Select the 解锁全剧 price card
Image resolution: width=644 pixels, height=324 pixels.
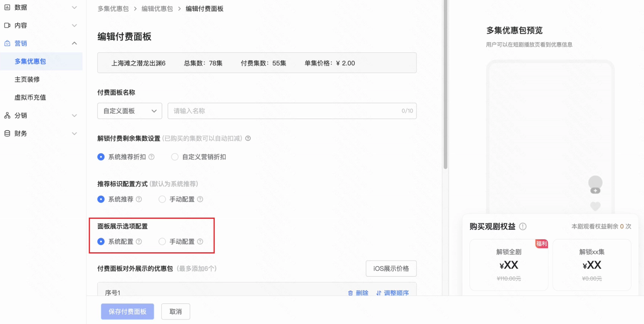(509, 265)
